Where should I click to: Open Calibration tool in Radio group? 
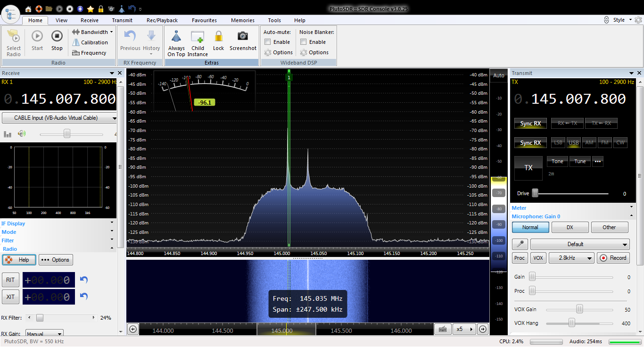click(x=90, y=42)
